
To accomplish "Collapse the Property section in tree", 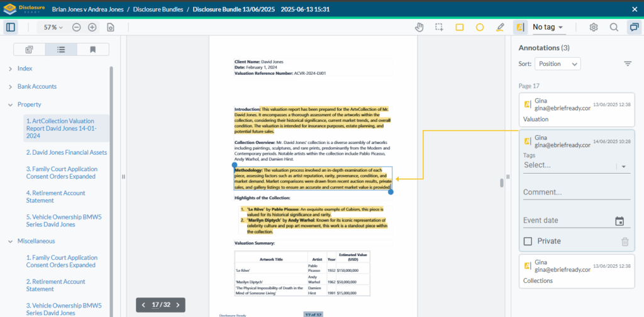I will coord(11,104).
